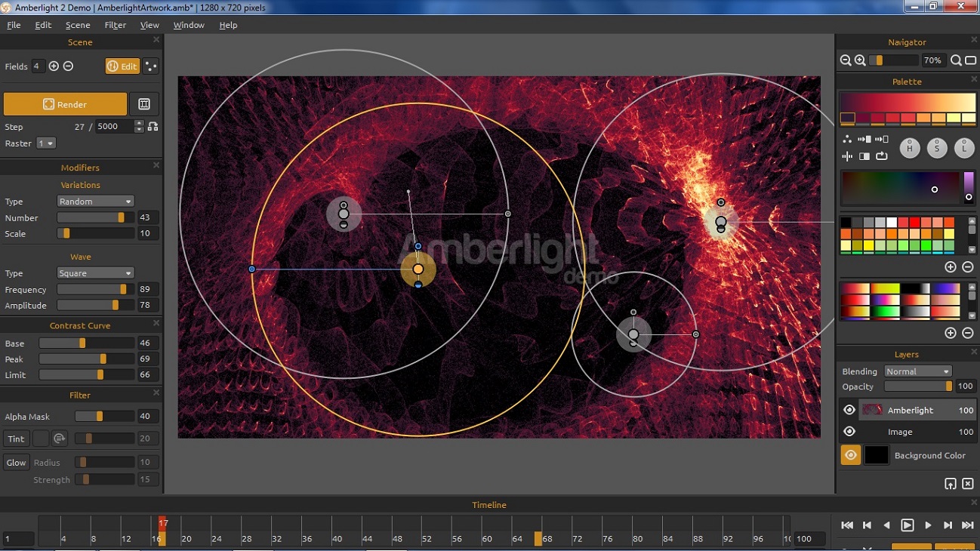Open the Scene menu

(x=78, y=25)
